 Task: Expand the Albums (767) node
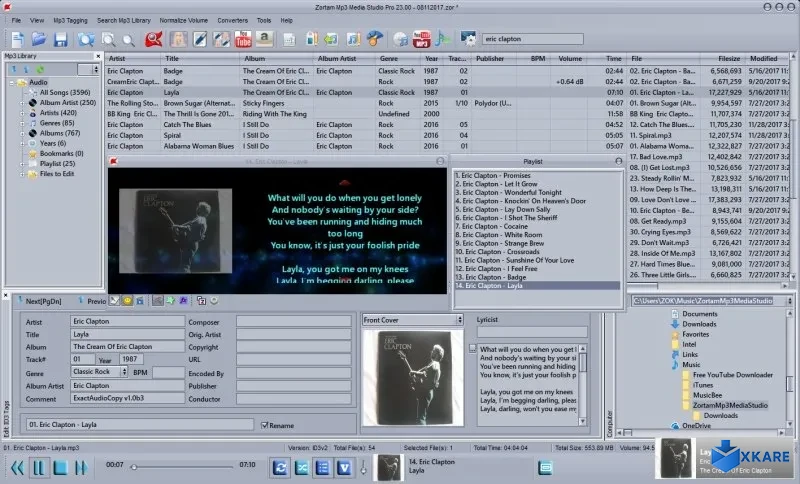pos(22,133)
